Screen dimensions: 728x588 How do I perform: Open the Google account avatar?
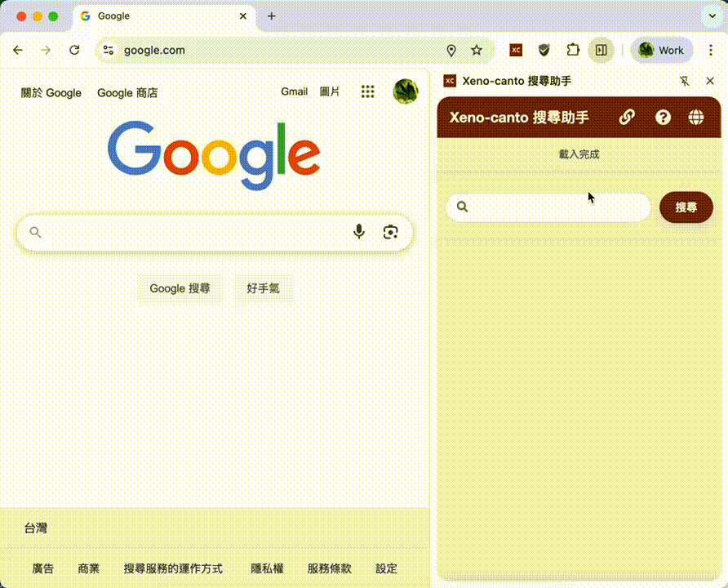406,91
